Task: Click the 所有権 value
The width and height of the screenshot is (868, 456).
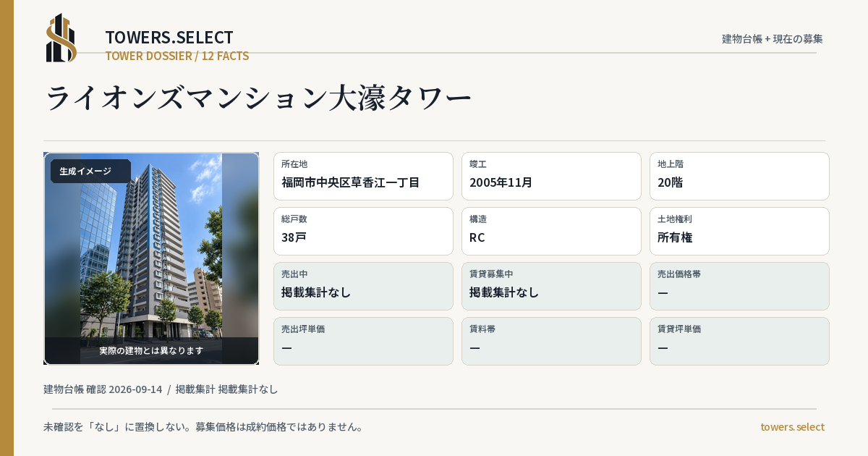Action: (675, 237)
